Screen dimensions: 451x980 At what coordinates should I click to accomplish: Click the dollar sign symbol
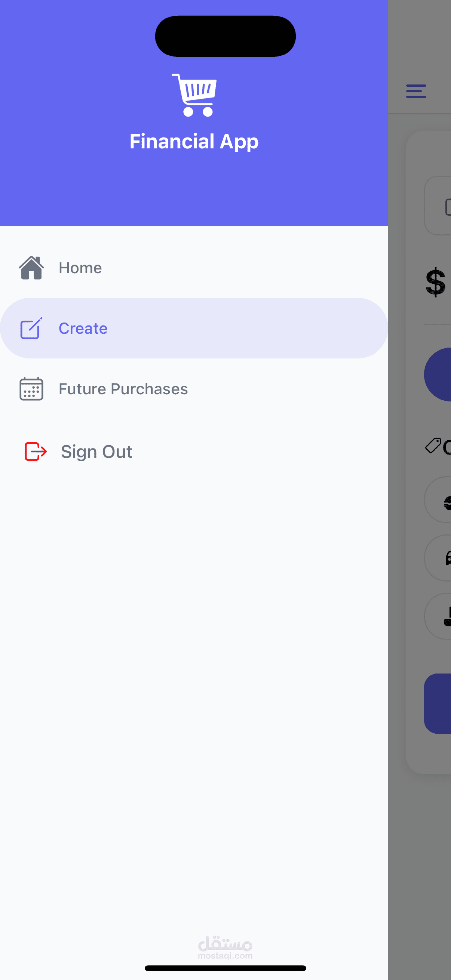[x=435, y=282]
